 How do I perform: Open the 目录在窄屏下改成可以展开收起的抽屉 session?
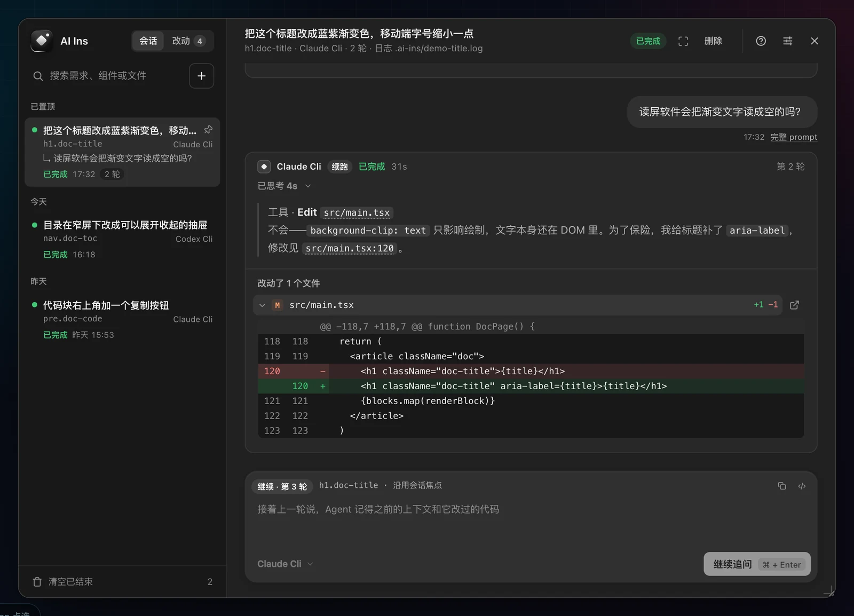click(122, 239)
